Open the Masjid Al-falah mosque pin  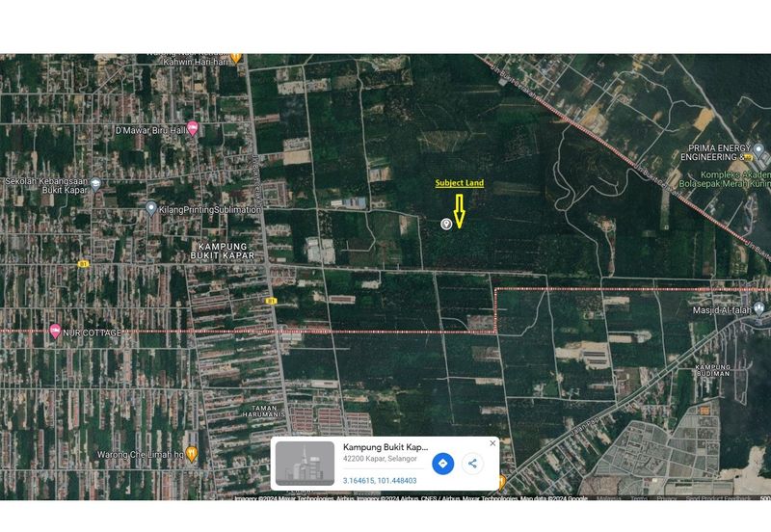point(759,308)
